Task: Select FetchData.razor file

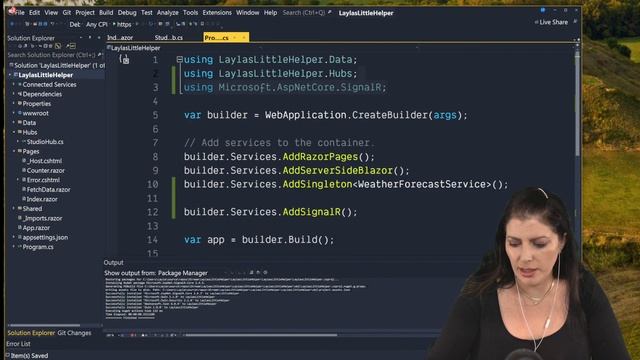Action: [x=48, y=190]
